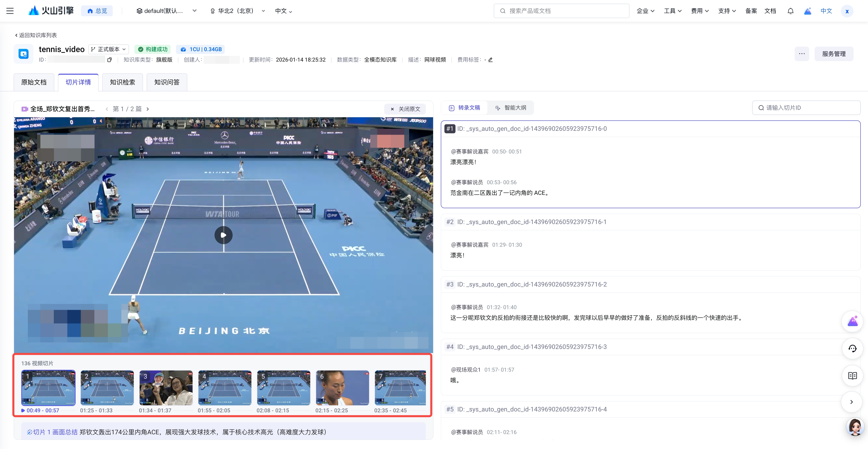Viewport: 868px width, 449px height.
Task: Play the tennis video
Action: (223, 235)
